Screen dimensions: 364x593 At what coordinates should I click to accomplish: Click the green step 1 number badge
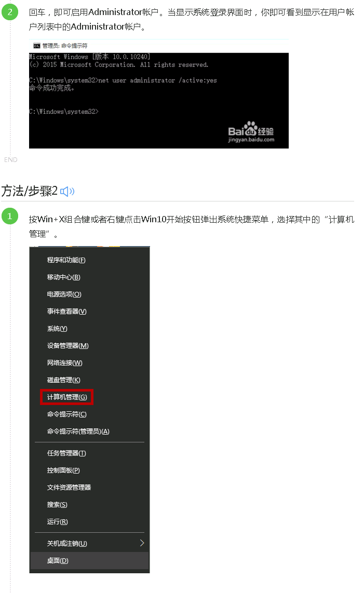pyautogui.click(x=10, y=217)
